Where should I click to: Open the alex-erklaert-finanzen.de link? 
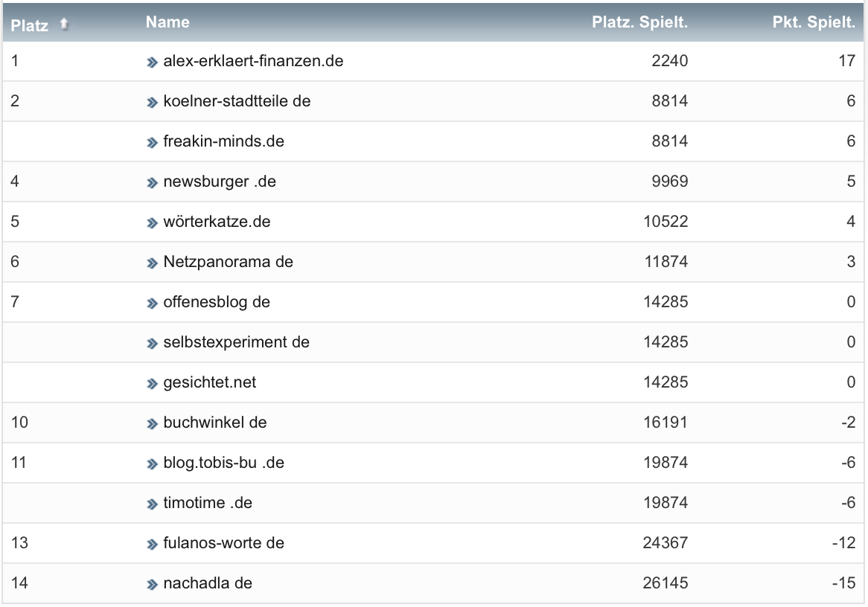pos(253,61)
